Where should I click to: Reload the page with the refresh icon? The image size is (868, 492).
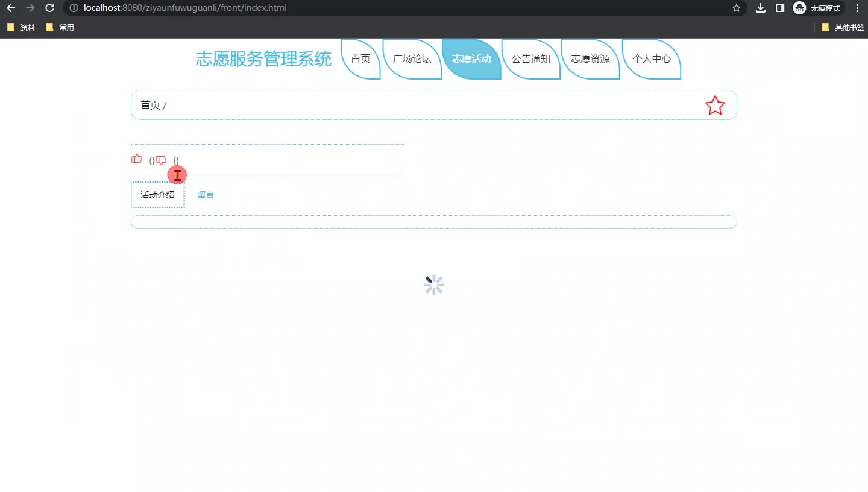point(50,8)
